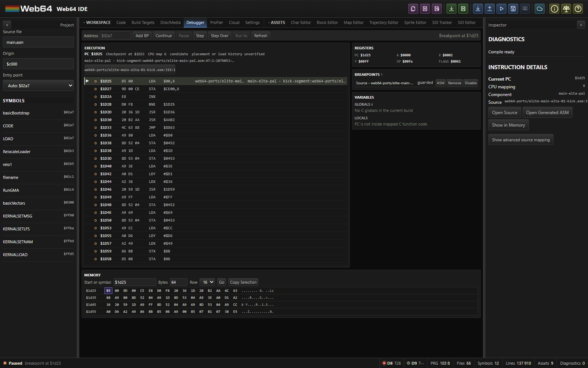This screenshot has height=368, width=588.
Task: Click the blue floppy-with-play icon
Action: 513,9
